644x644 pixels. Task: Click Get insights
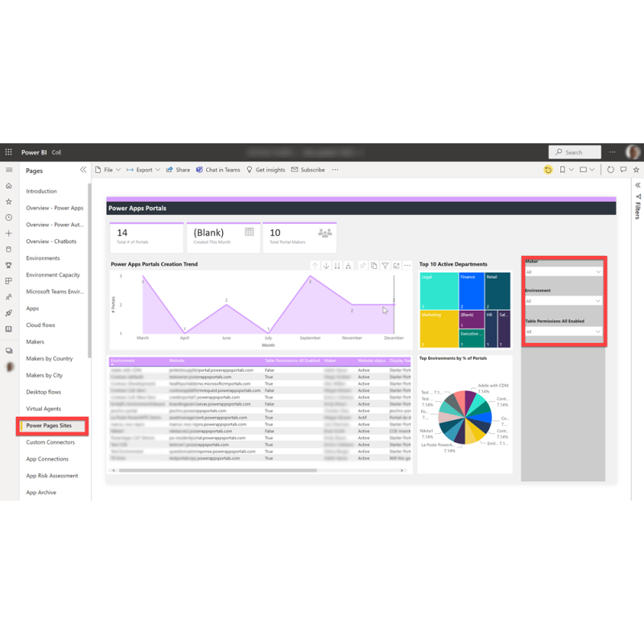pyautogui.click(x=266, y=170)
